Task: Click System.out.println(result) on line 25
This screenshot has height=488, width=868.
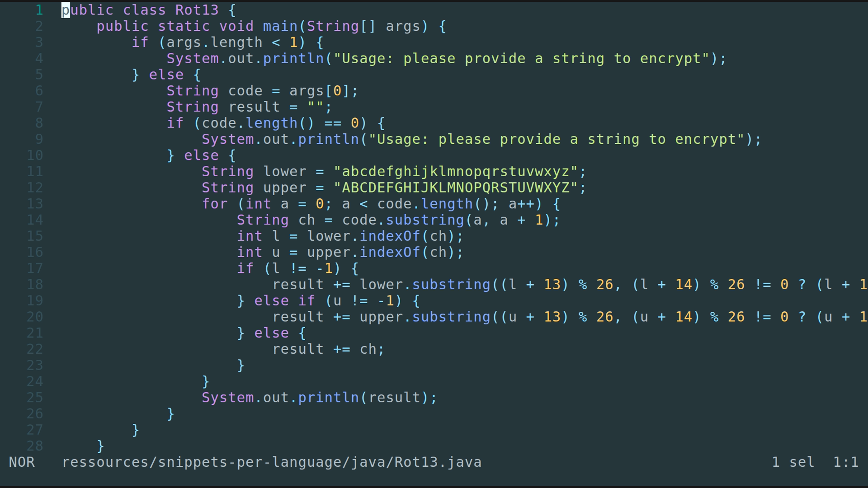Action: 318,397
